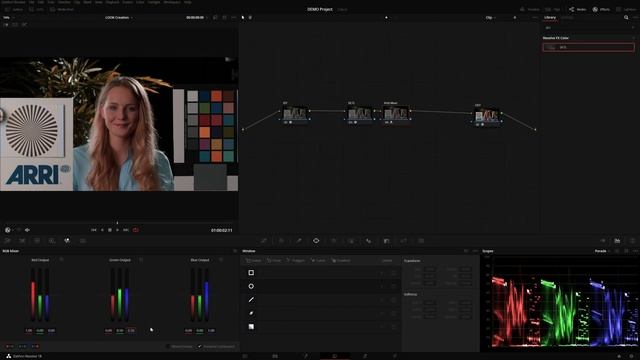Toggle the Gallery panel button
This screenshot has width=640, height=360.
tap(14, 9)
